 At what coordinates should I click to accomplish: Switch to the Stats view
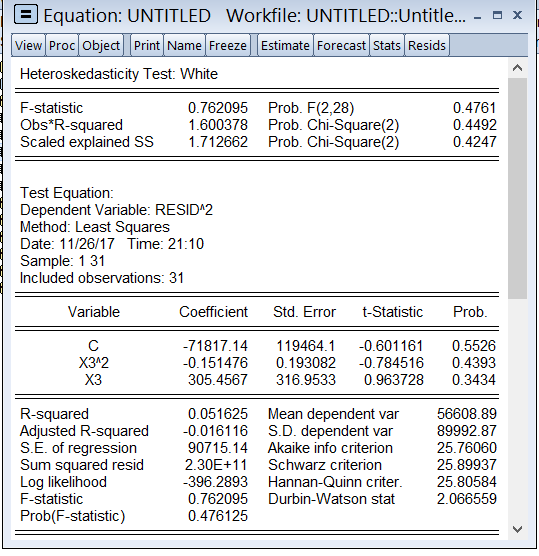click(387, 45)
